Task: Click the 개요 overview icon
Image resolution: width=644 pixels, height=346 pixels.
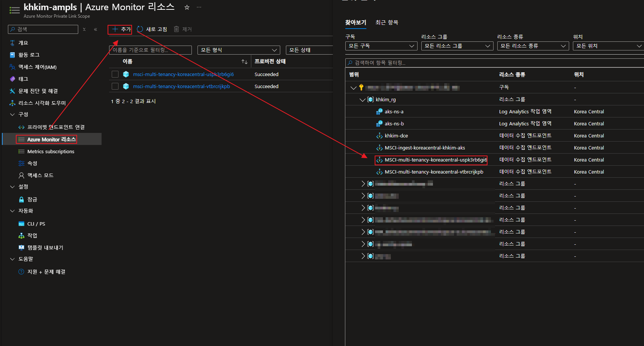Action: [x=12, y=43]
